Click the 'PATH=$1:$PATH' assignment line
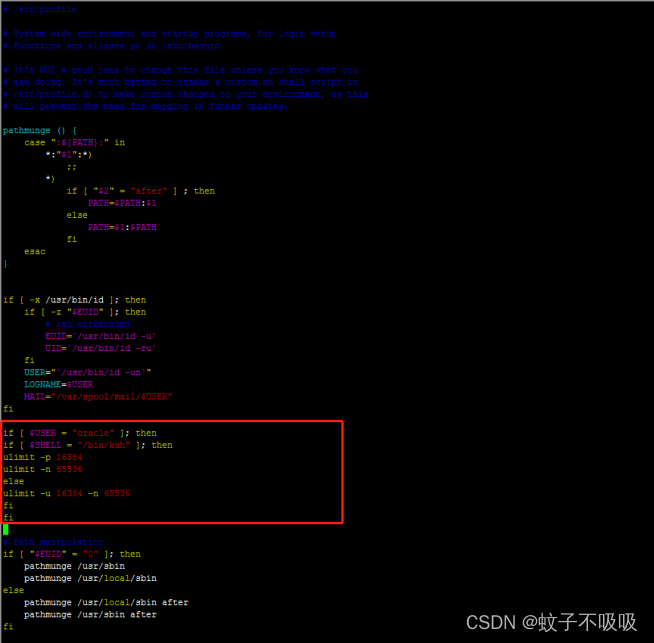 (x=122, y=227)
